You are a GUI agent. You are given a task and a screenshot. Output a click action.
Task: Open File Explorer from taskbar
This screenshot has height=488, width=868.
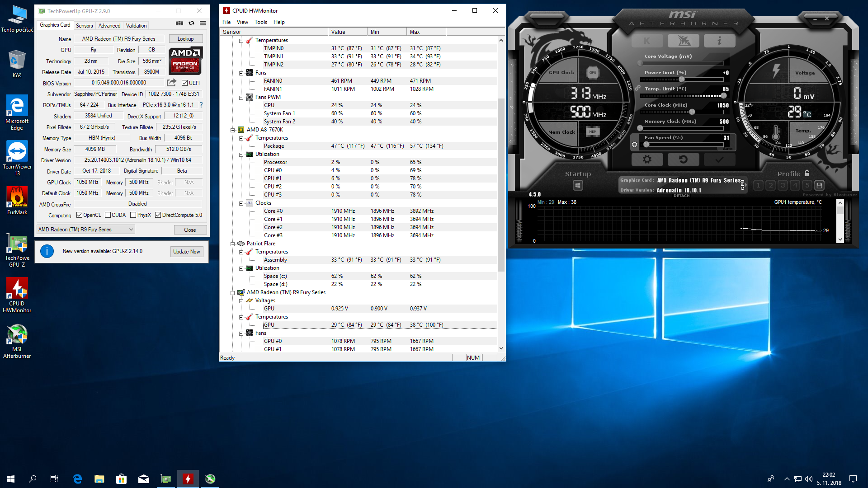coord(99,479)
